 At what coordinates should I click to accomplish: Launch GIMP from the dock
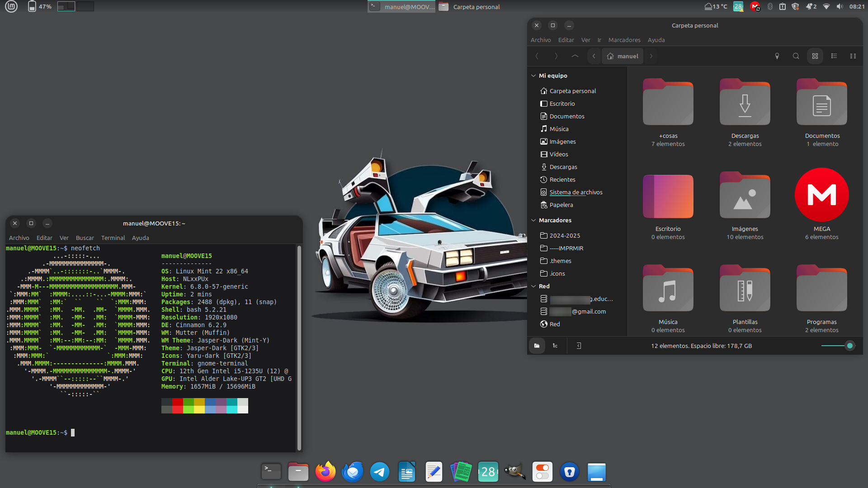tap(515, 472)
